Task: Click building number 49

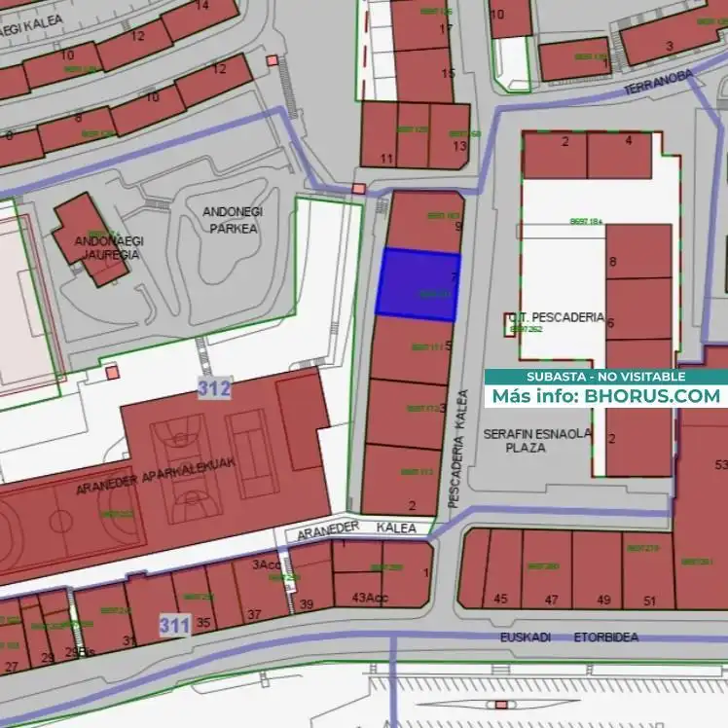Action: tap(603, 600)
